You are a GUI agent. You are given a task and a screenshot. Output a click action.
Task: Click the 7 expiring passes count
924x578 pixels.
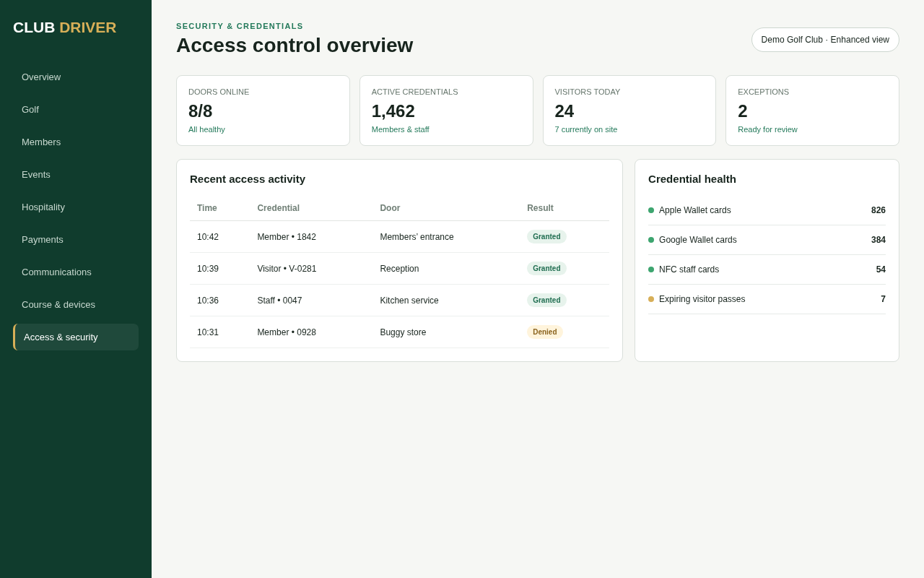pos(883,299)
